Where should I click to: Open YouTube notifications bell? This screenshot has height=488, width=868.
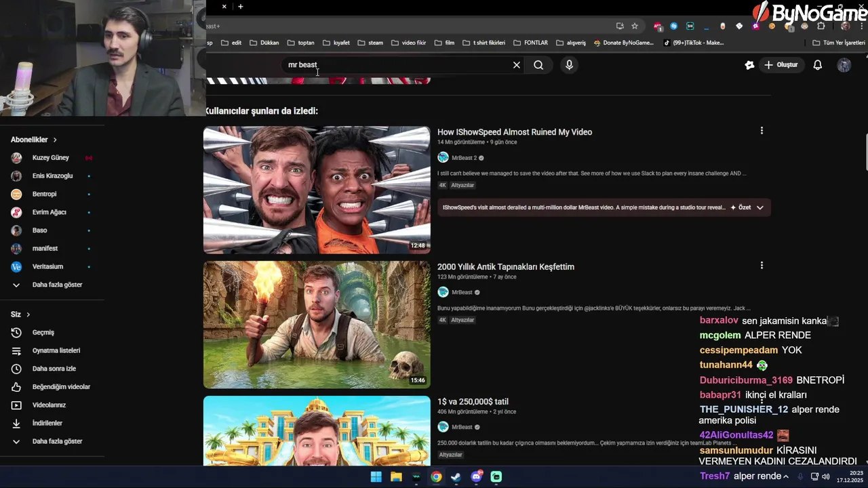coord(818,65)
